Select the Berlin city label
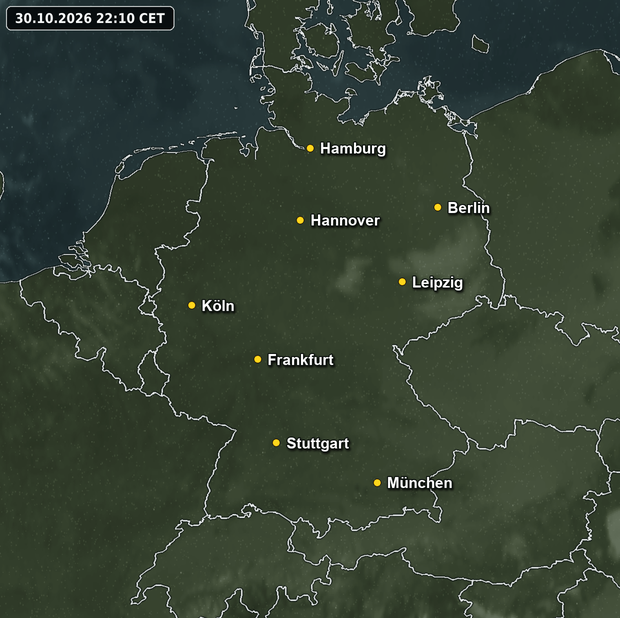This screenshot has width=620, height=618. (468, 208)
